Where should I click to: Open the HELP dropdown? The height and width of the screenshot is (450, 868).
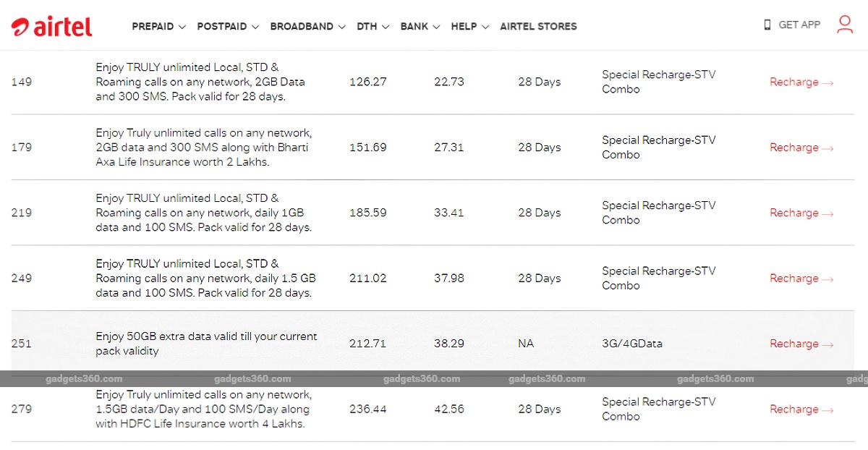click(x=469, y=26)
